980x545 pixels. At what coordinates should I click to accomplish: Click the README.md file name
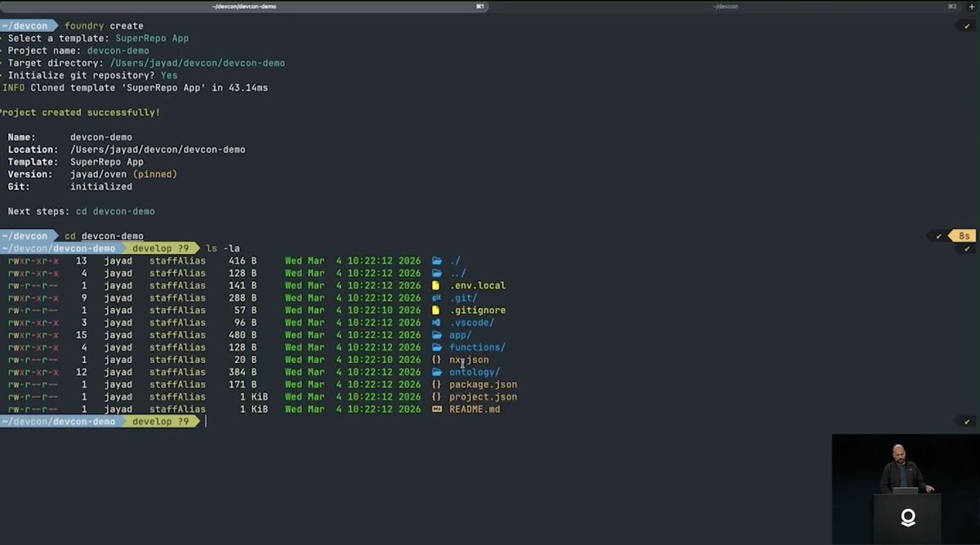[x=474, y=409]
